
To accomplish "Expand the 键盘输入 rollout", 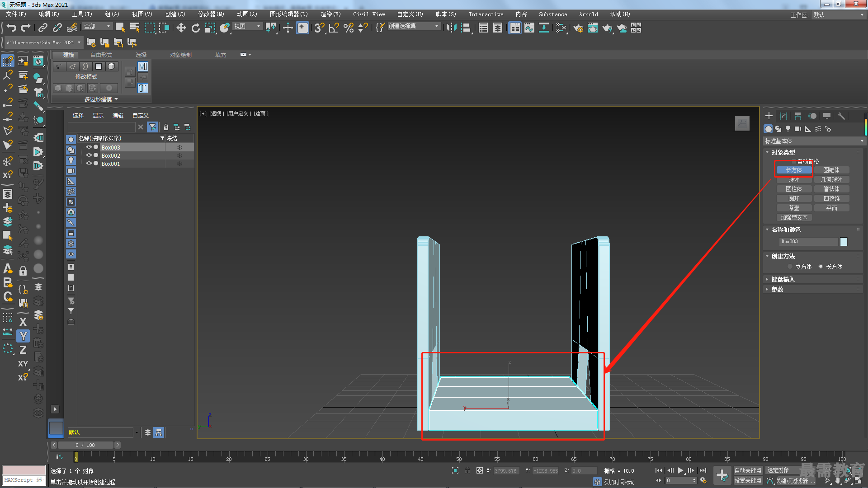I will click(x=783, y=280).
